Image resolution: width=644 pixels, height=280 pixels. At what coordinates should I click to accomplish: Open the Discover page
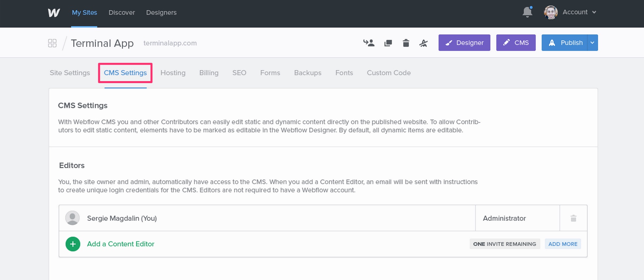click(122, 12)
